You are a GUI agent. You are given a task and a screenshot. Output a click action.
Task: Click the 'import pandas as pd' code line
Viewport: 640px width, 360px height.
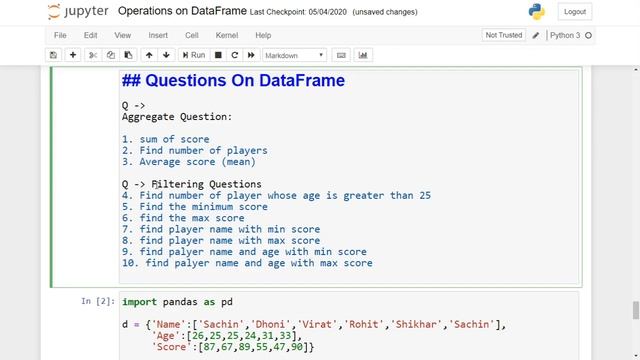point(177,302)
